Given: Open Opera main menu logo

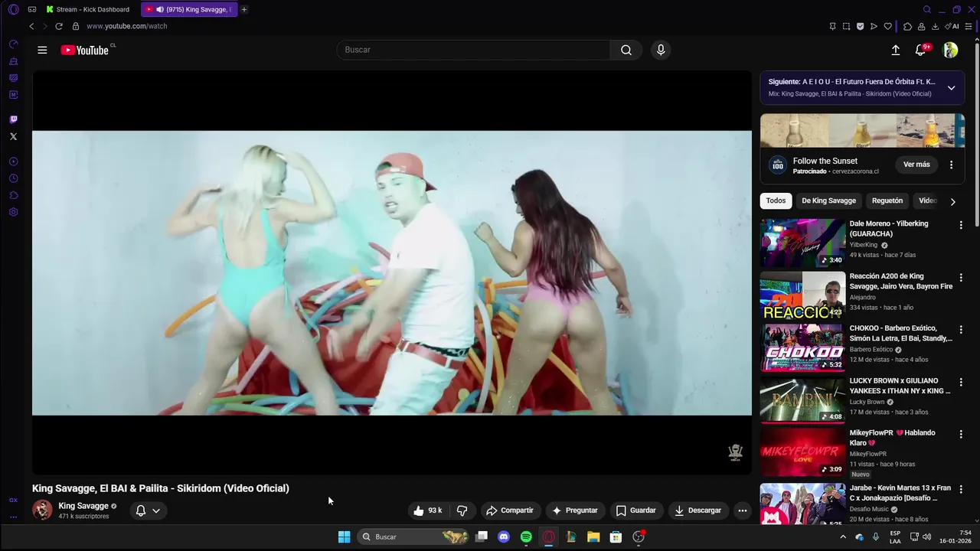Looking at the screenshot, I should pos(13,9).
